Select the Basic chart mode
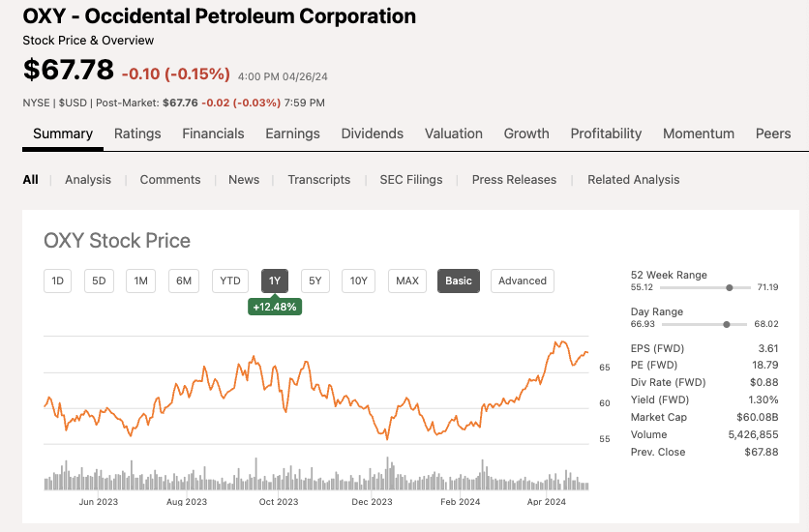Viewport: 809px width, 532px height. 459,281
